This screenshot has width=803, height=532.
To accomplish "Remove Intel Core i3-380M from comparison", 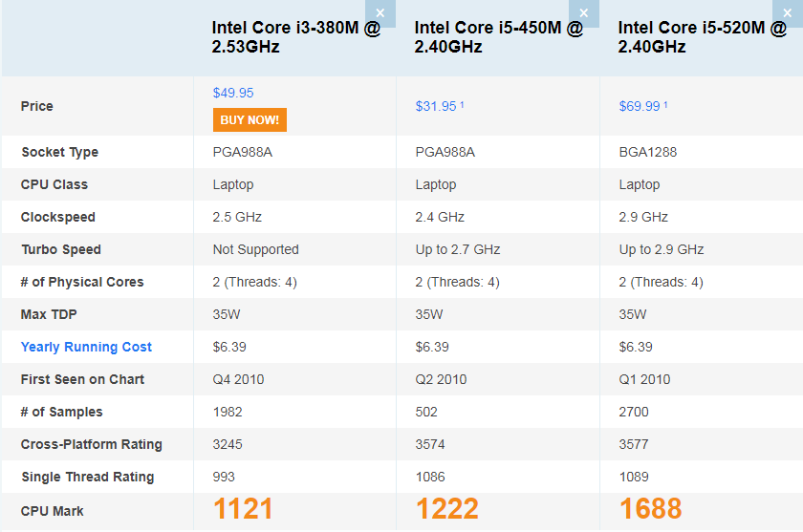I will (380, 12).
